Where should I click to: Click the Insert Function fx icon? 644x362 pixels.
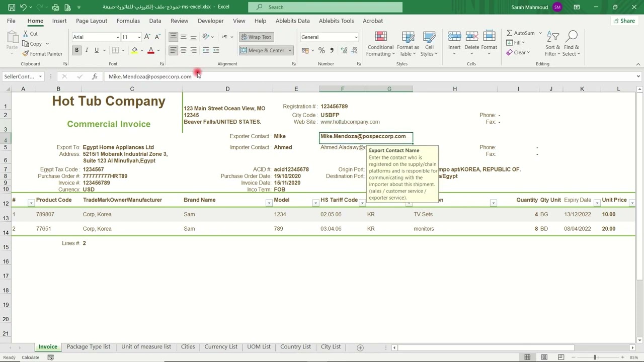point(95,76)
